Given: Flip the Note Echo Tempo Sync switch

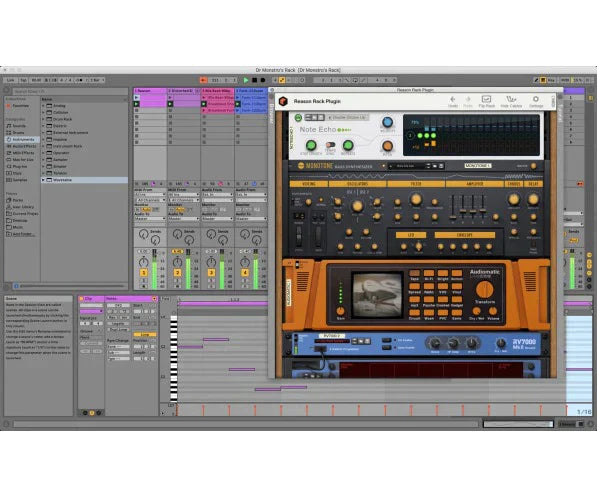Looking at the screenshot, I should pyautogui.click(x=330, y=145).
